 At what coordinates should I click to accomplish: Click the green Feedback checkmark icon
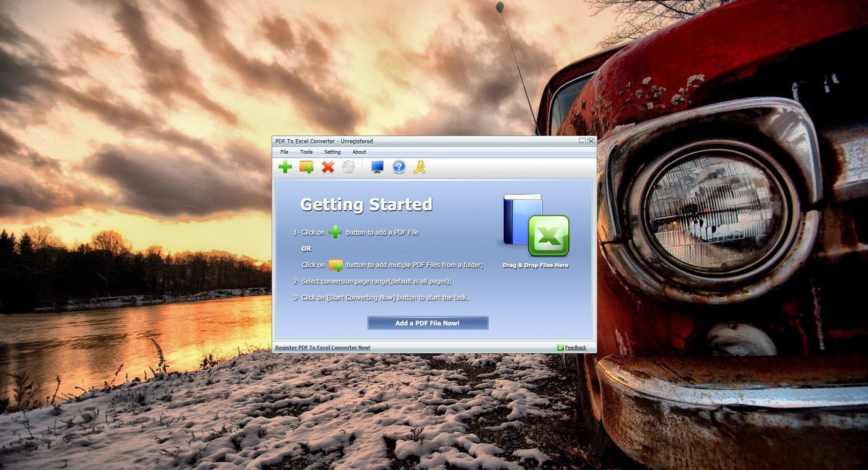(x=560, y=347)
